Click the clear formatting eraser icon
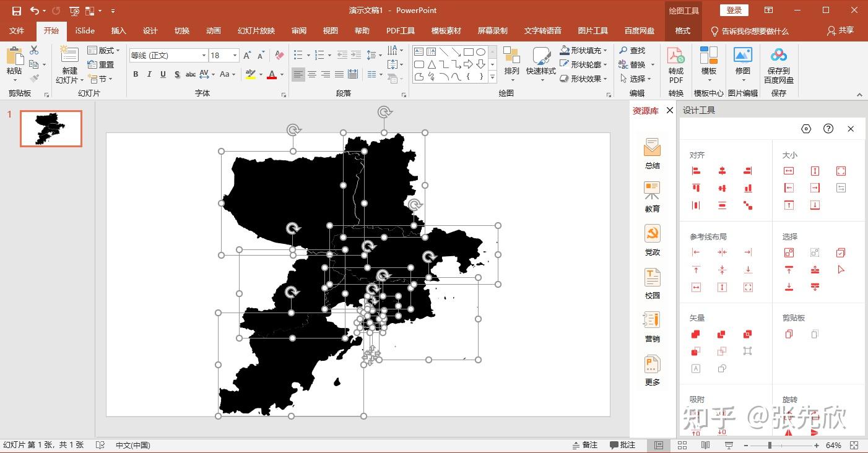868x453 pixels. (x=279, y=55)
